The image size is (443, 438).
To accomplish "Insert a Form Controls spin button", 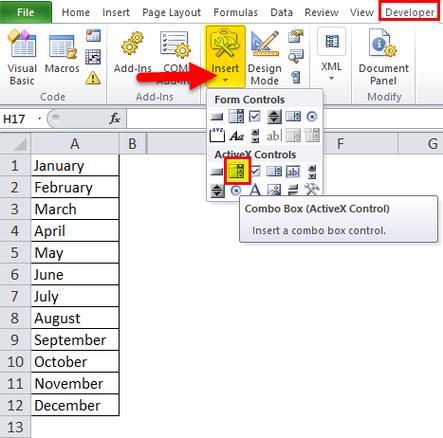I will point(274,117).
